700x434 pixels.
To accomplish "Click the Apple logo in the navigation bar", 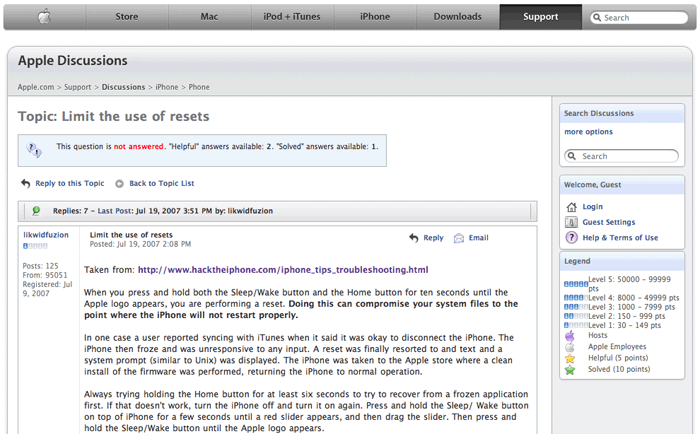I will pos(44,17).
